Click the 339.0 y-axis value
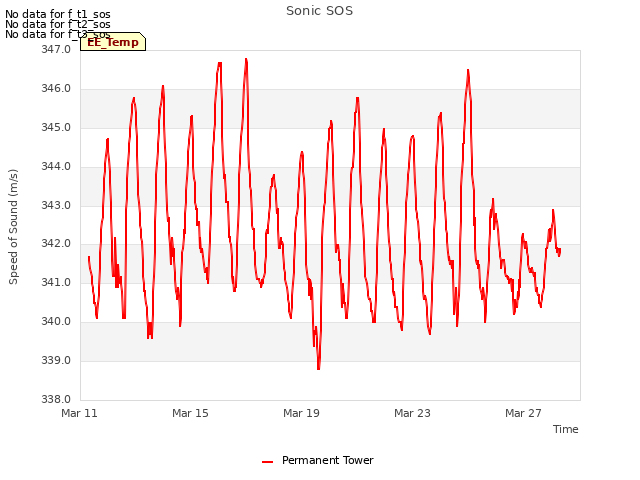Screen dimensions: 640x480 pyautogui.click(x=56, y=360)
